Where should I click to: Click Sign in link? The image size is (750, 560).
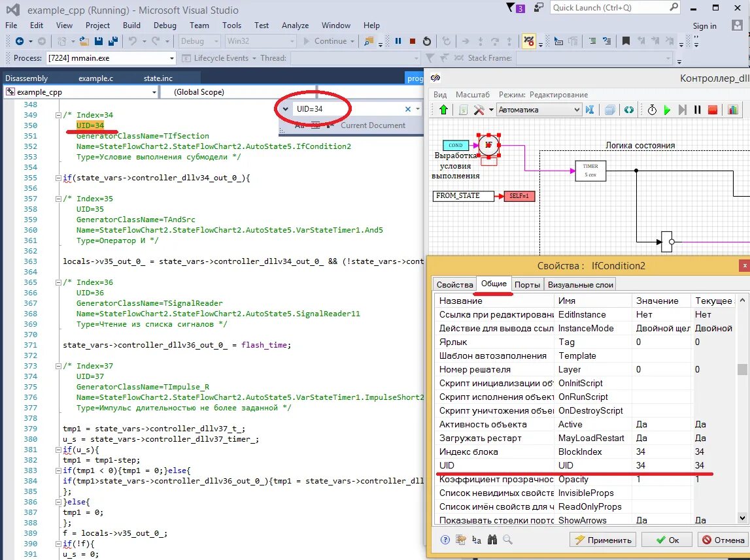tap(705, 25)
